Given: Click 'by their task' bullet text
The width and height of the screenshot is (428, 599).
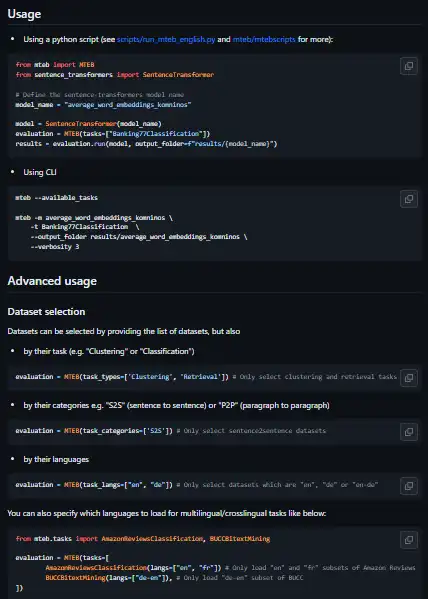Looking at the screenshot, I should pyautogui.click(x=109, y=351).
